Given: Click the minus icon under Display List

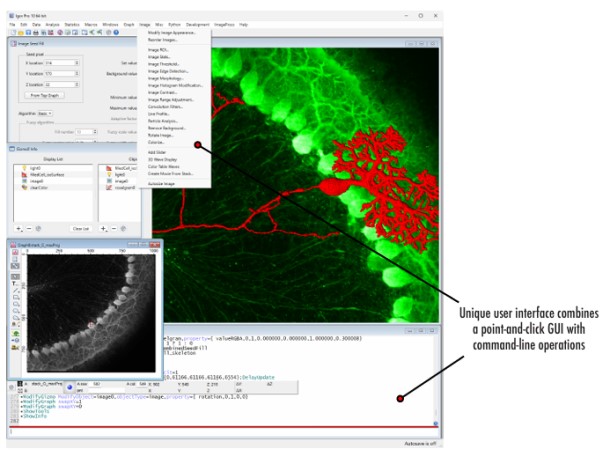Looking at the screenshot, I should click(28, 228).
